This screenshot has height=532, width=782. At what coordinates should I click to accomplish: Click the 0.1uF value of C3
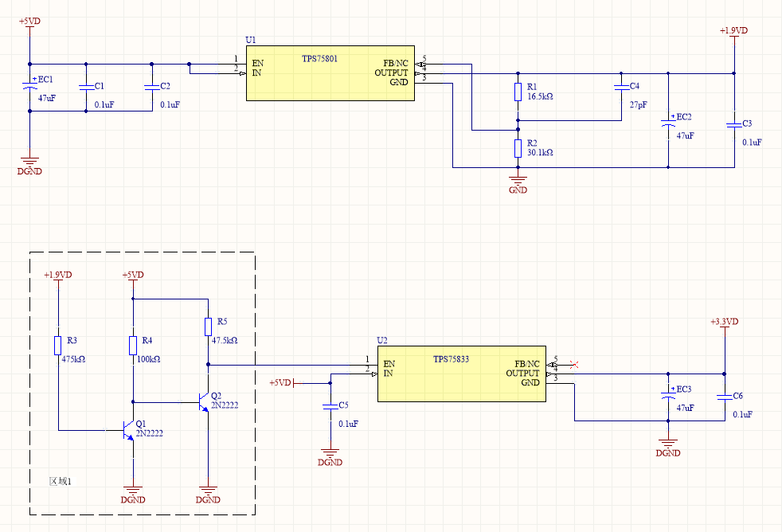752,143
